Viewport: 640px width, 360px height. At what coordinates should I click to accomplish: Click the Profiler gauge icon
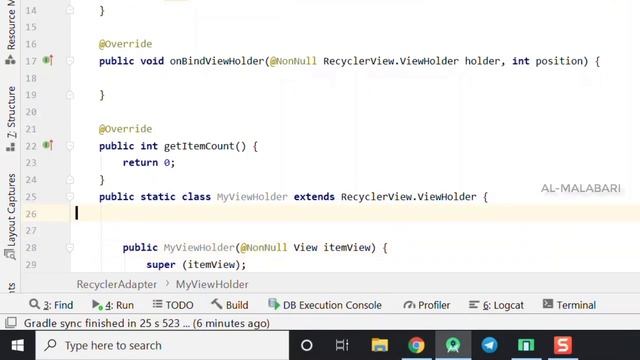[409, 305]
